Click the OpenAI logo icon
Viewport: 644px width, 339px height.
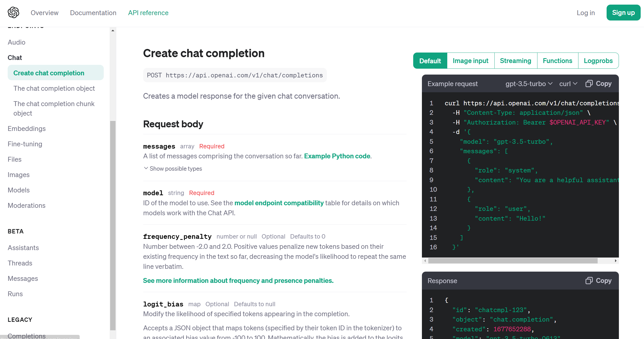pyautogui.click(x=13, y=13)
